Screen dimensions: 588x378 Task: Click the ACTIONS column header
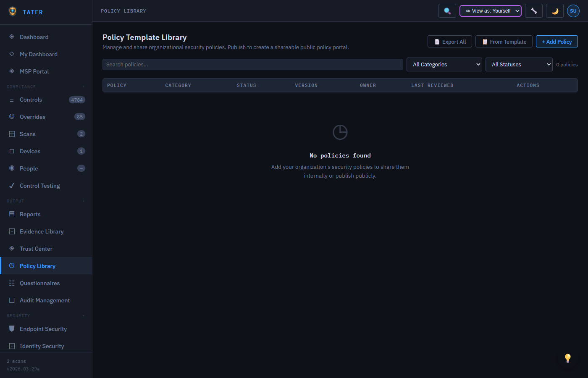(x=528, y=85)
